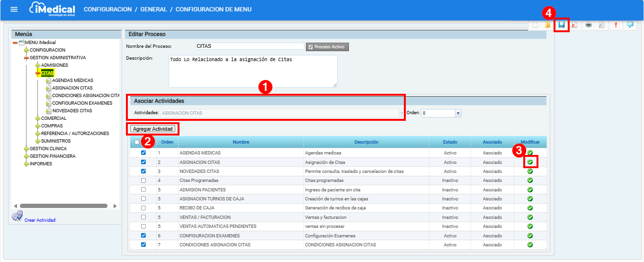The width and height of the screenshot is (644, 262).
Task: Click green modify check for ASIGNACION CITAS row
Action: [530, 162]
